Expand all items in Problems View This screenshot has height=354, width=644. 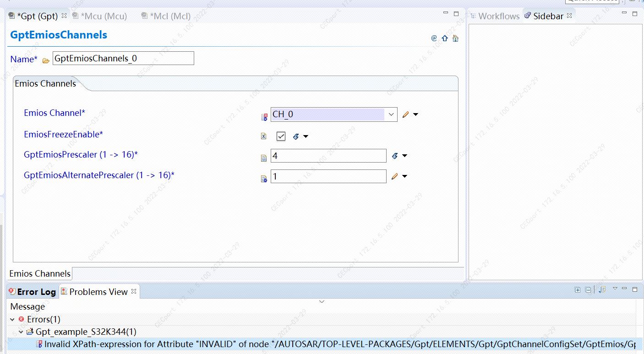pos(578,290)
